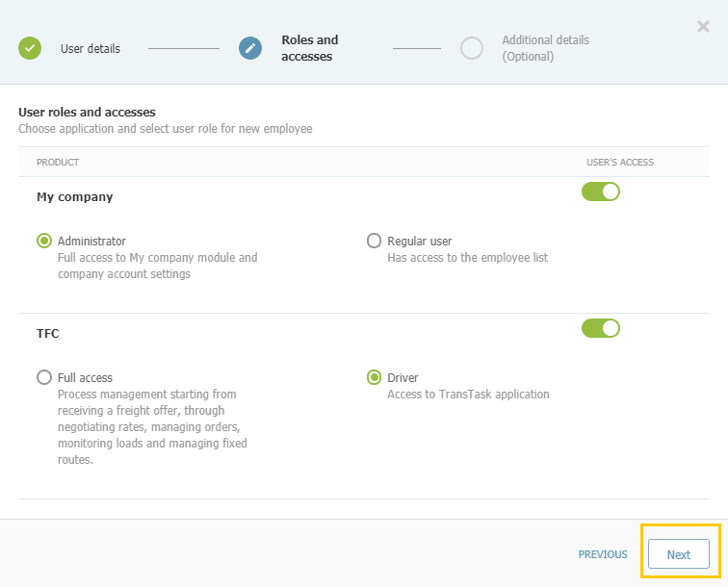The image size is (728, 587).
Task: Click the blue pencil Roles and accesses icon
Action: (250, 48)
